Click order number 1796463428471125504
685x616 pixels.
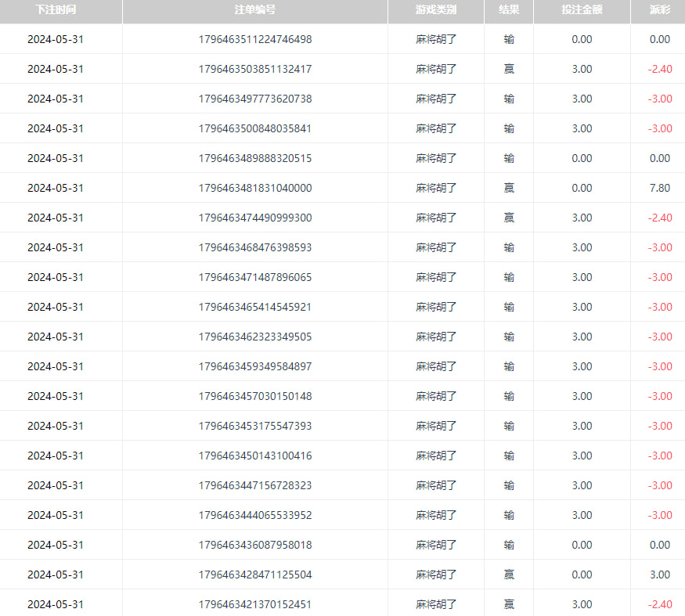(254, 575)
